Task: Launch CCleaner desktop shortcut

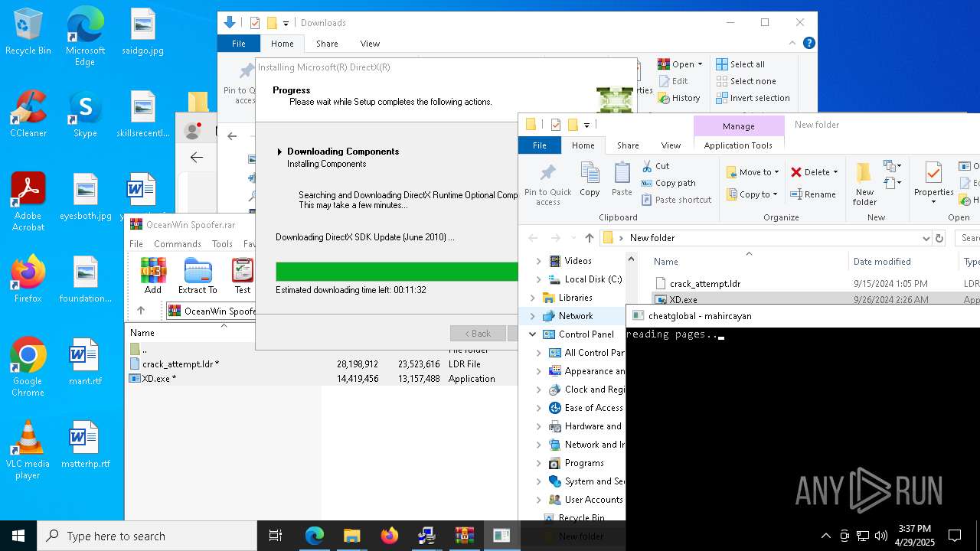Action: (x=28, y=114)
